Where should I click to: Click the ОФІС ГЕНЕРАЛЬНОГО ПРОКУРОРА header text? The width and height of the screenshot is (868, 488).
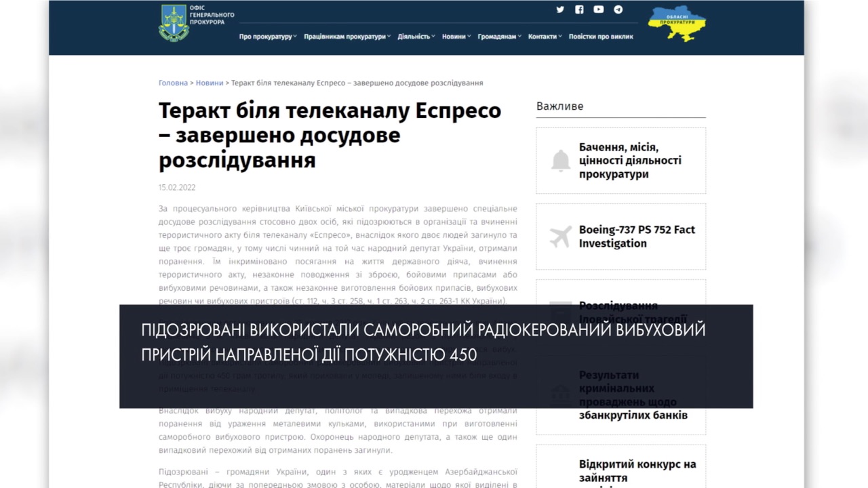click(213, 16)
